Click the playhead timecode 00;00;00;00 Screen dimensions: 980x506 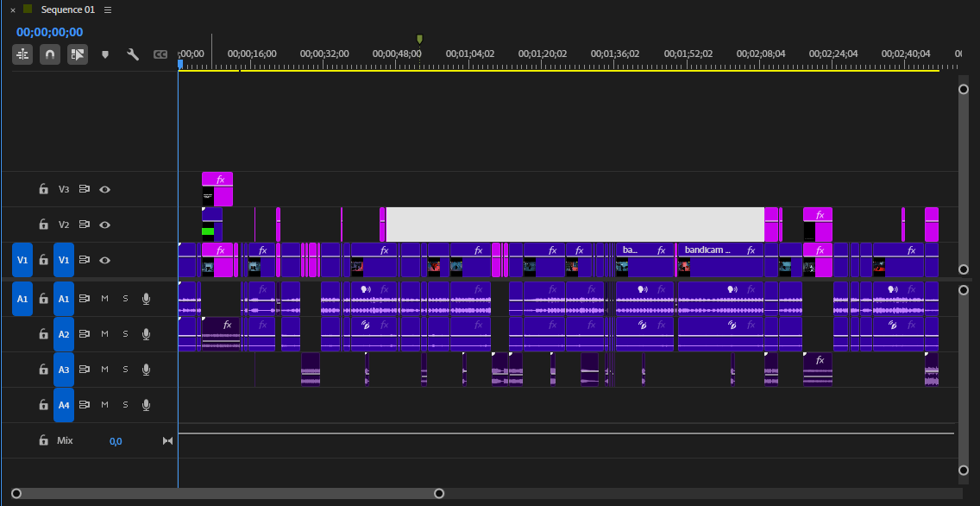coord(49,32)
